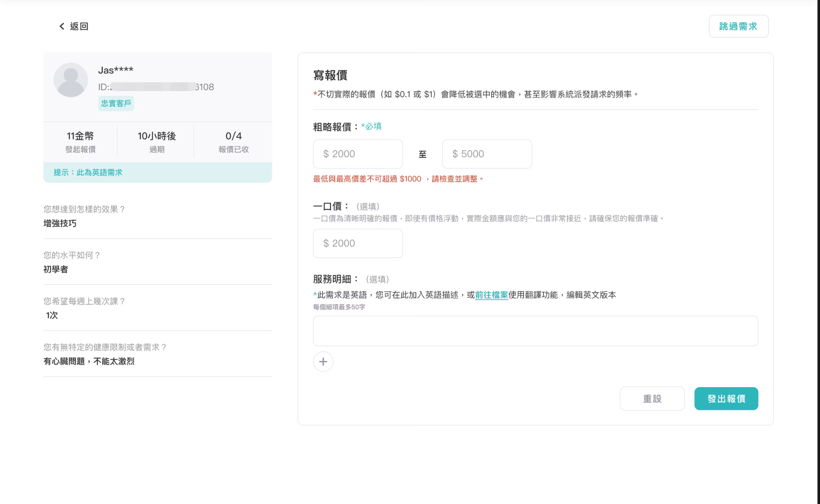The width and height of the screenshot is (820, 504).
Task: Click the username Jas****
Action: pos(116,70)
